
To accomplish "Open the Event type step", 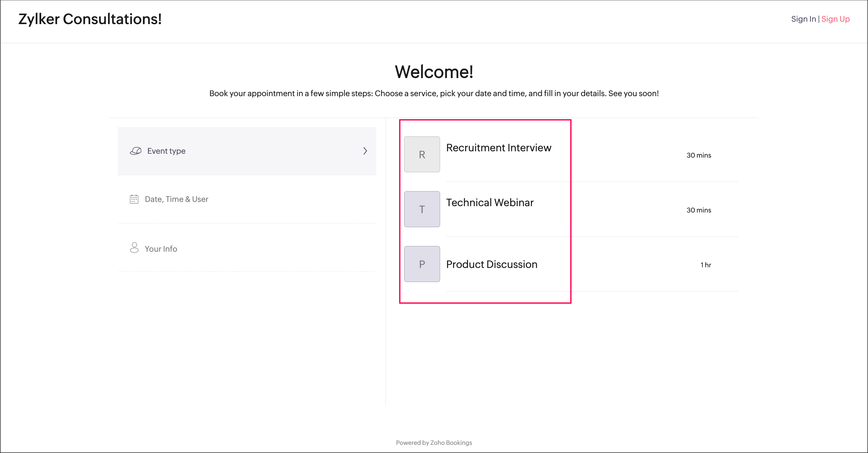I will click(166, 151).
